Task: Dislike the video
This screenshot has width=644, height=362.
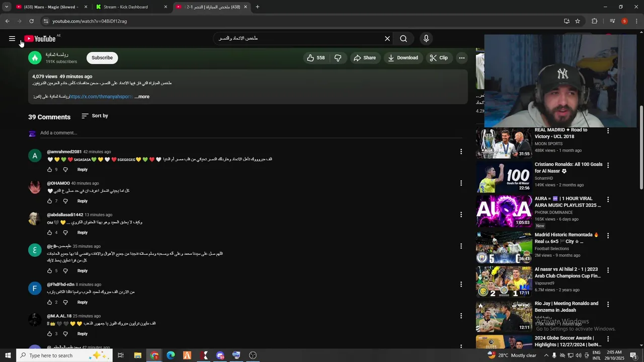Action: (338, 58)
